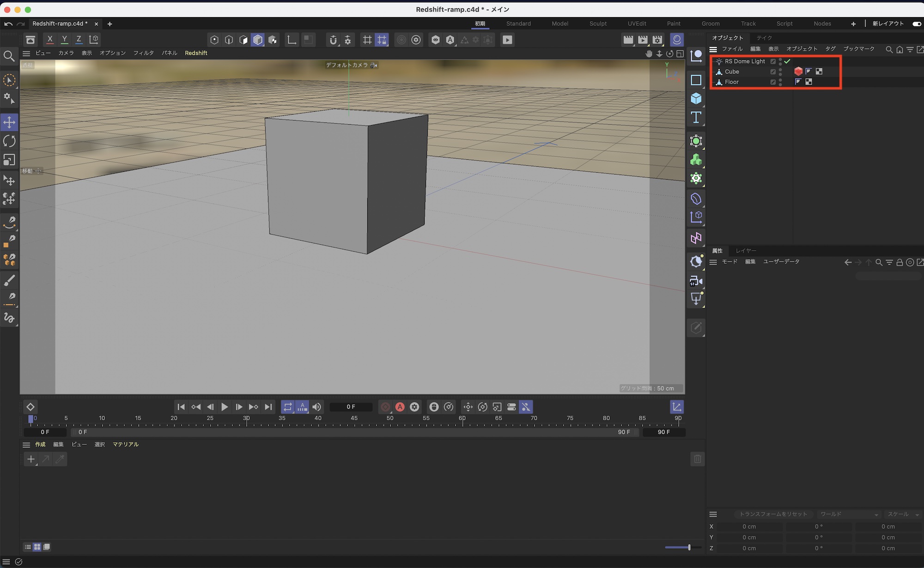Click the Y axis lock icon
Viewport: 924px width, 568px height.
(65, 40)
